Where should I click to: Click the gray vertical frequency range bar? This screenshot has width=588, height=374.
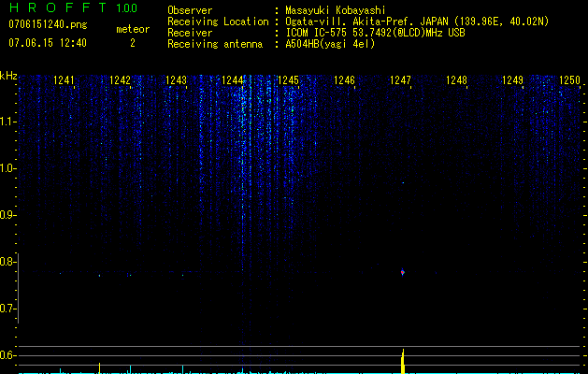pos(19,289)
